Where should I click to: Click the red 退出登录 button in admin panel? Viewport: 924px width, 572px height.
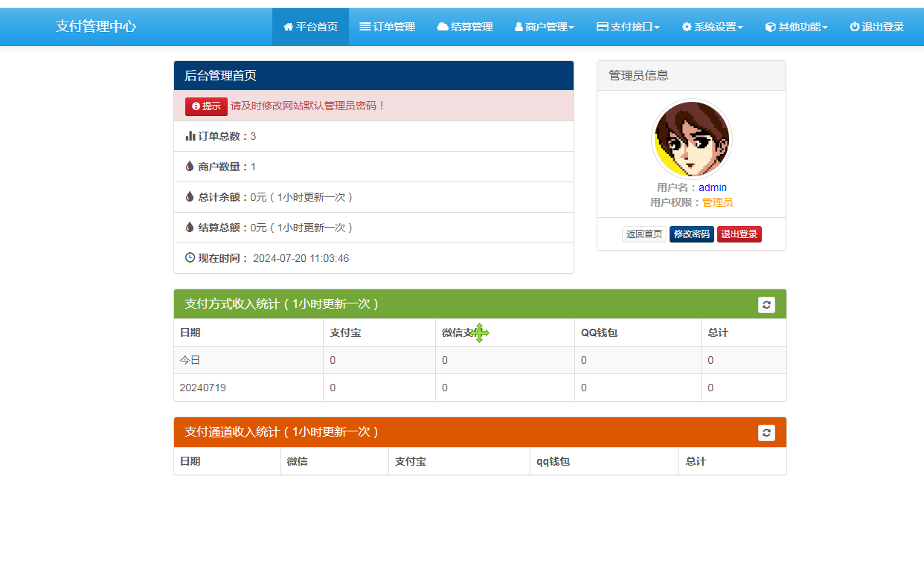[739, 234]
